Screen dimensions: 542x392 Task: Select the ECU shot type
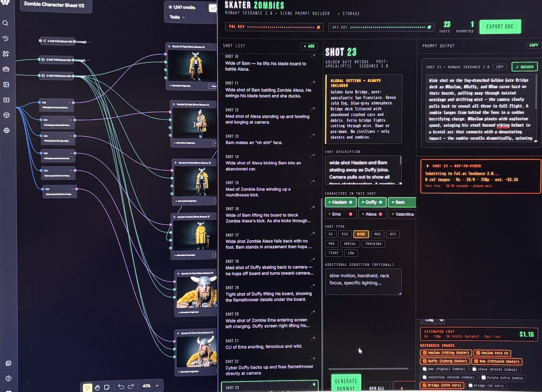click(x=345, y=234)
